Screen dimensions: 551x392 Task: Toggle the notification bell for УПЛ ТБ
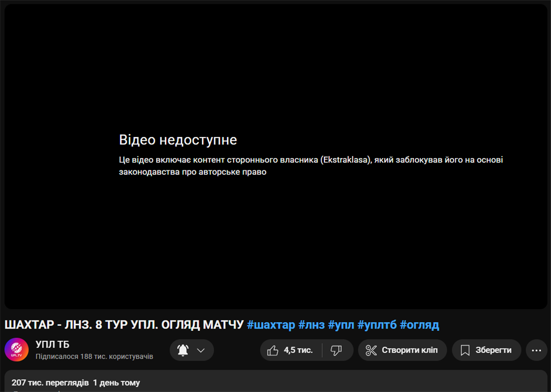(x=183, y=351)
